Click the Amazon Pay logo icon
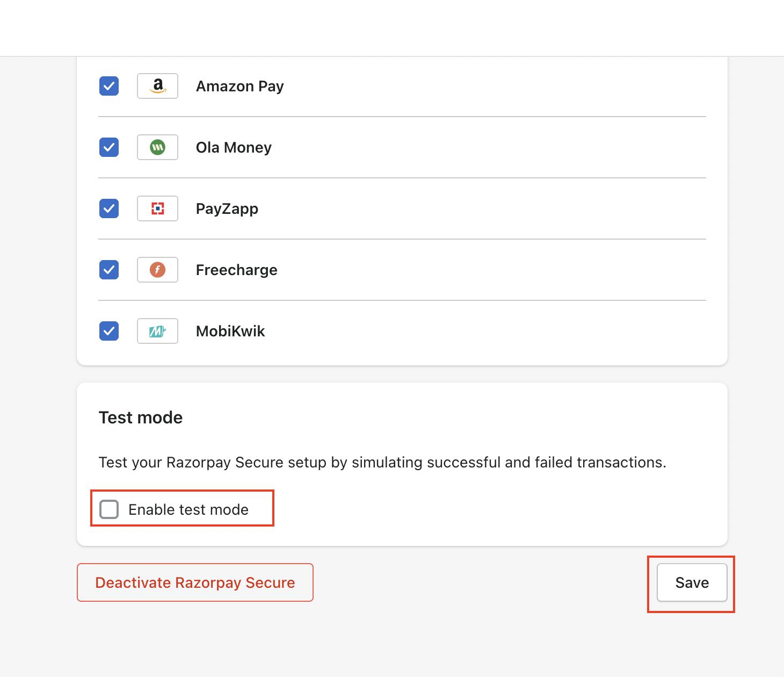The width and height of the screenshot is (784, 677). coord(157,86)
